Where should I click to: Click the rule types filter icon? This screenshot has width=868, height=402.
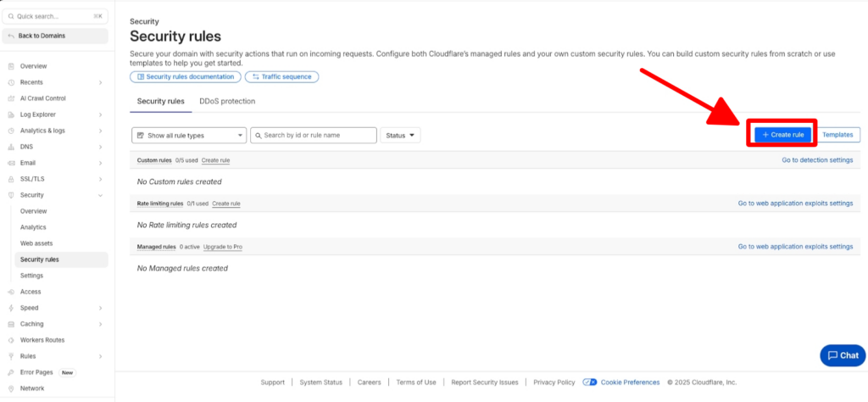(140, 135)
